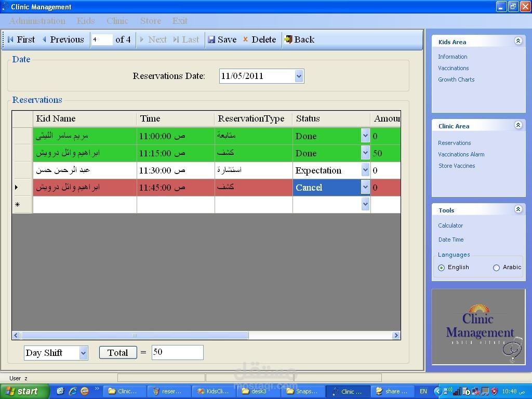The image size is (532, 399).
Task: Click the Total button
Action: click(118, 353)
